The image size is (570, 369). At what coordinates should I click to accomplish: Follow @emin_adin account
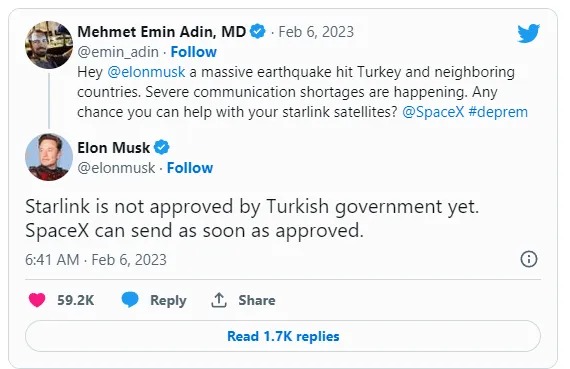[x=193, y=52]
